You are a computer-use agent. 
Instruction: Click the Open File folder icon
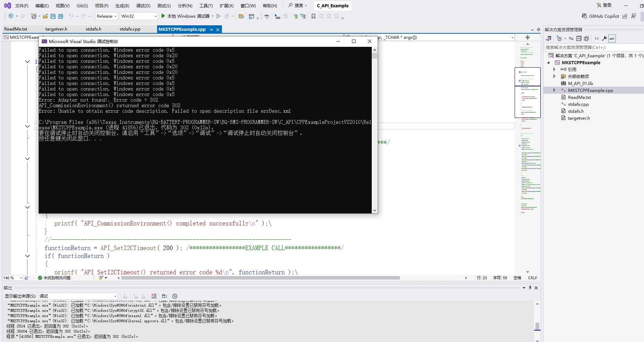(45, 16)
